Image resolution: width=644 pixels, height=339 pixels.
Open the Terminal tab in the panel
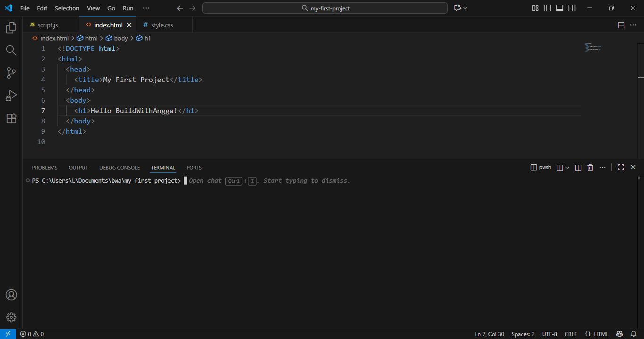163,168
